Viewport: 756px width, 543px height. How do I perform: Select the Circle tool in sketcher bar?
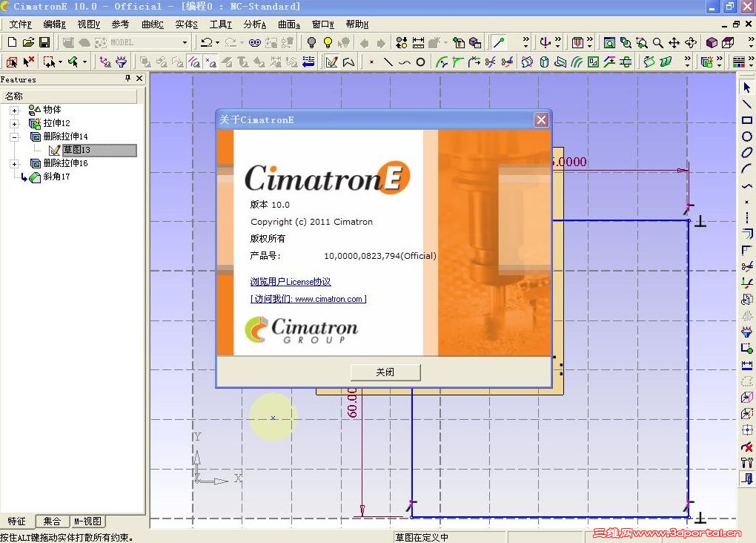click(747, 136)
